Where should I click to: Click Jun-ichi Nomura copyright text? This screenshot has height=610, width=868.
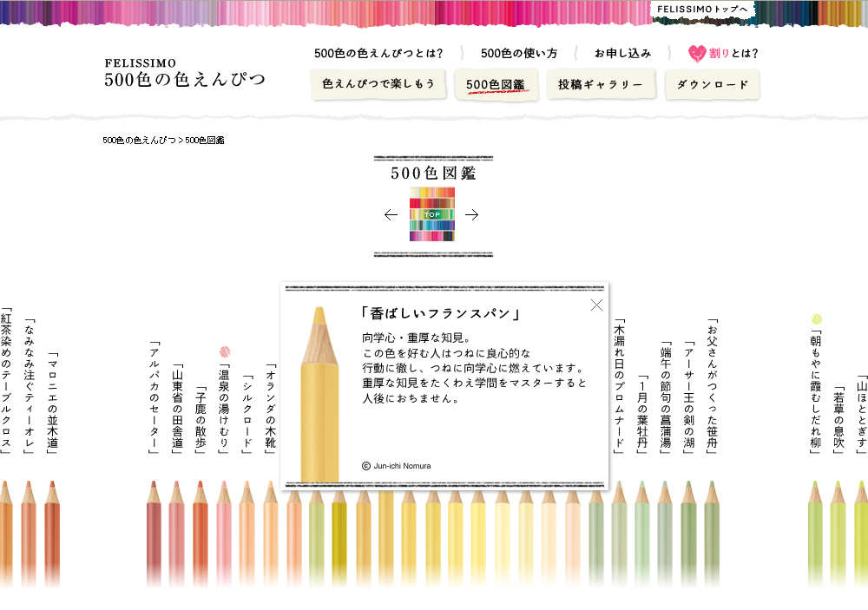click(x=397, y=466)
